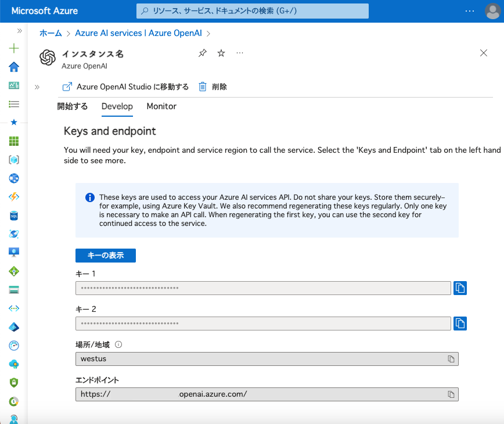Open Virtual machines monitor icon
The height and width of the screenshot is (424, 504).
[x=14, y=252]
